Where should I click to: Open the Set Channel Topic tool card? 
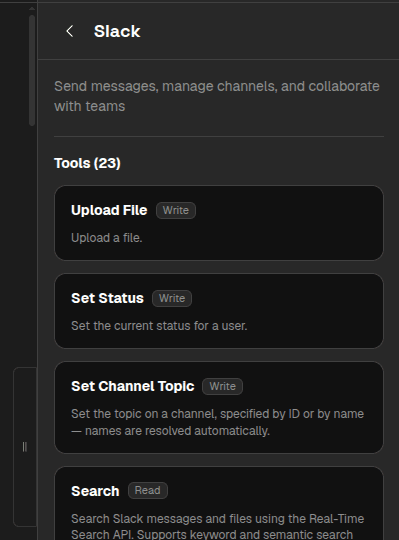219,407
